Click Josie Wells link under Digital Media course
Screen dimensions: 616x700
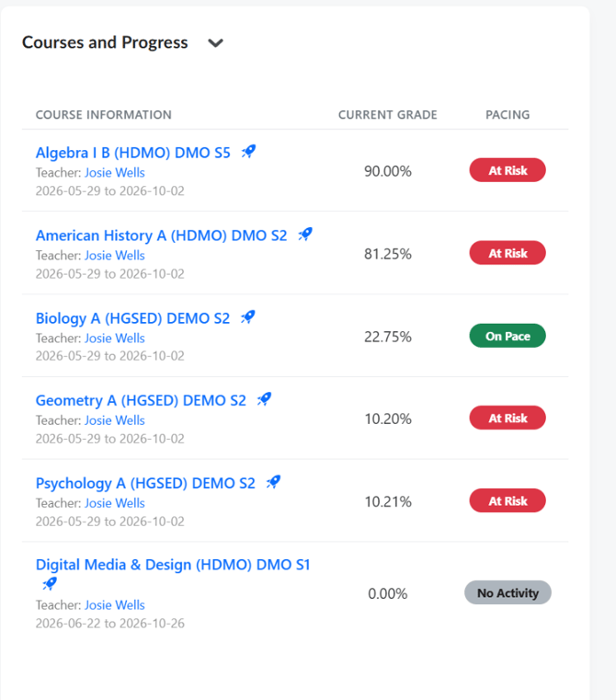[115, 605]
